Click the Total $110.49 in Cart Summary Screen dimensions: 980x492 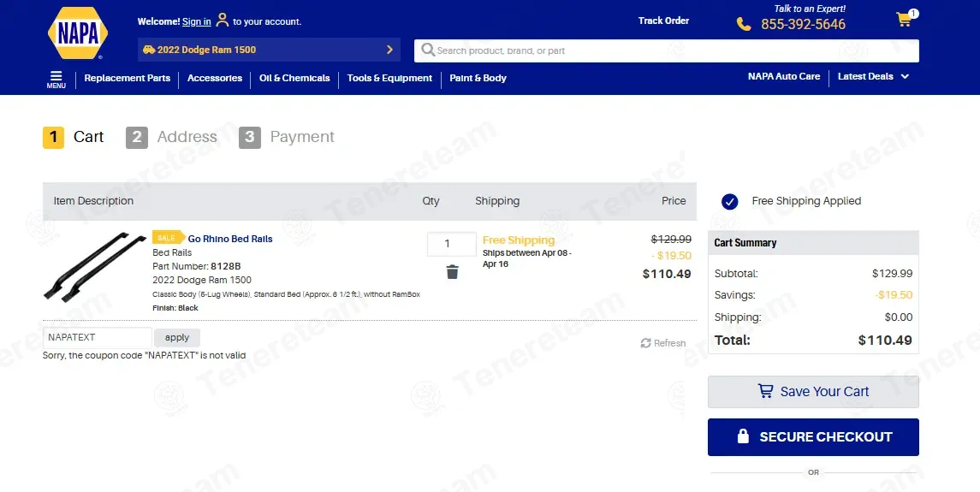pyautogui.click(x=884, y=340)
